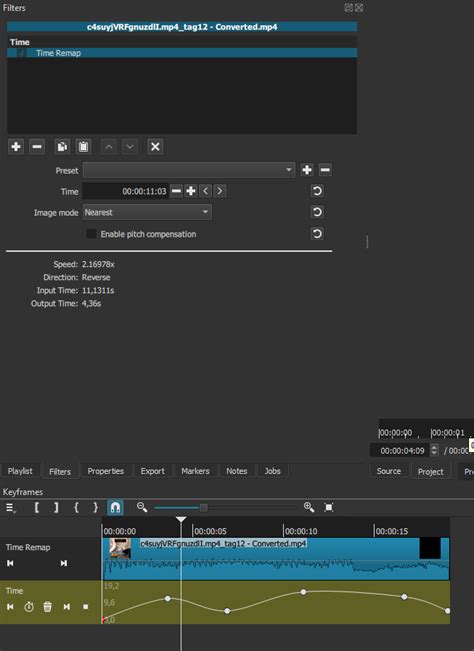Reset the Image mode parameter to default
This screenshot has width=474, height=651.
pos(317,212)
